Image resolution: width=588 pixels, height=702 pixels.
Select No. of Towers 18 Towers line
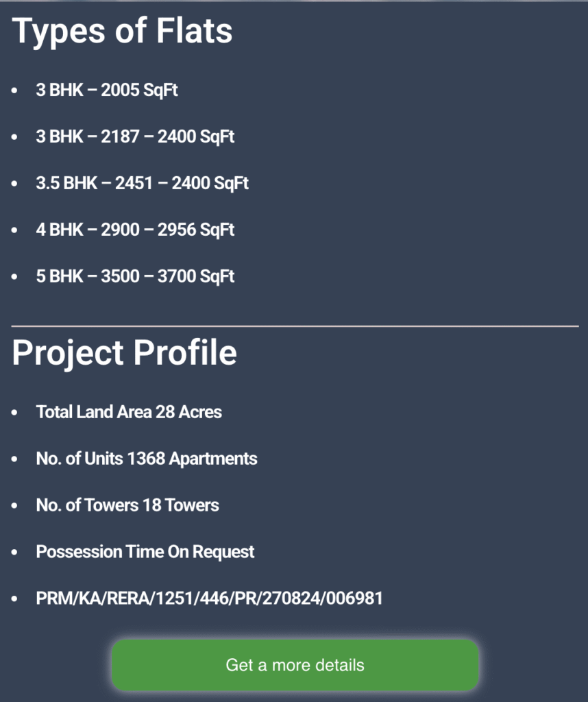point(127,505)
